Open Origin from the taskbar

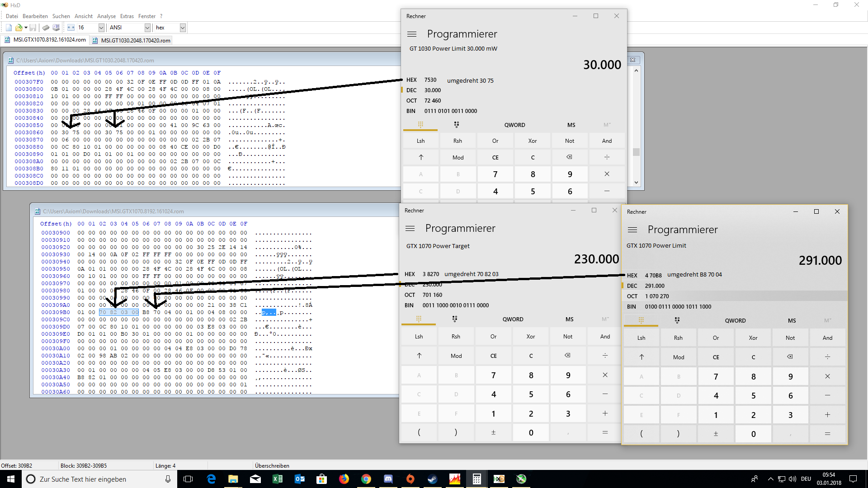pyautogui.click(x=410, y=479)
